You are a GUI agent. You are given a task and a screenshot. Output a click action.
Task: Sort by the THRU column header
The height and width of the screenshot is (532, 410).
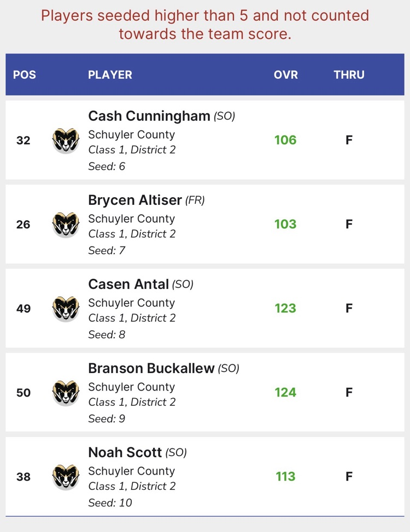[349, 75]
